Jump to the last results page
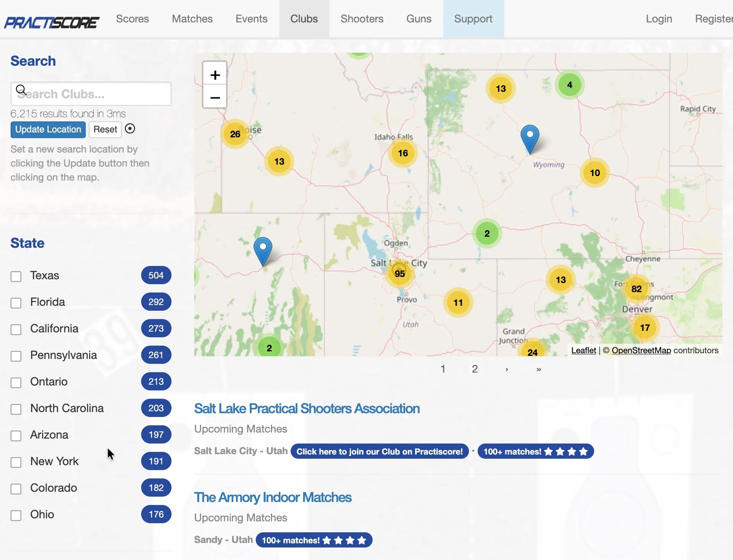This screenshot has width=733, height=560. (538, 369)
